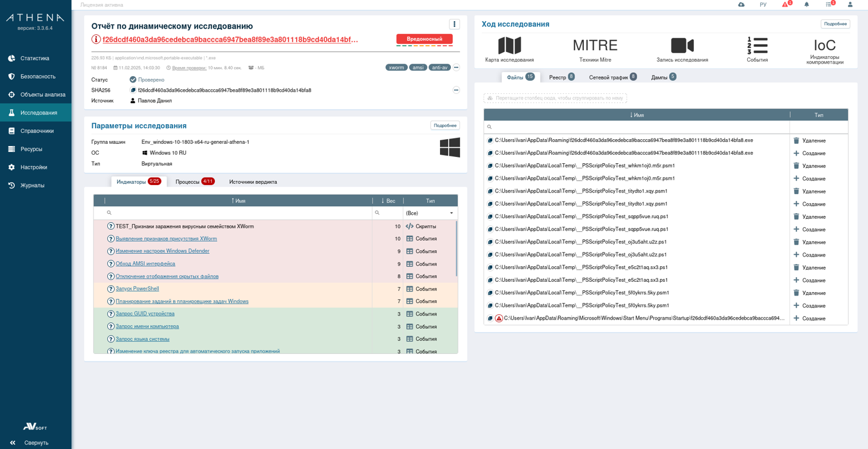
Task: Toggle sort on the Вес column header
Action: click(388, 201)
